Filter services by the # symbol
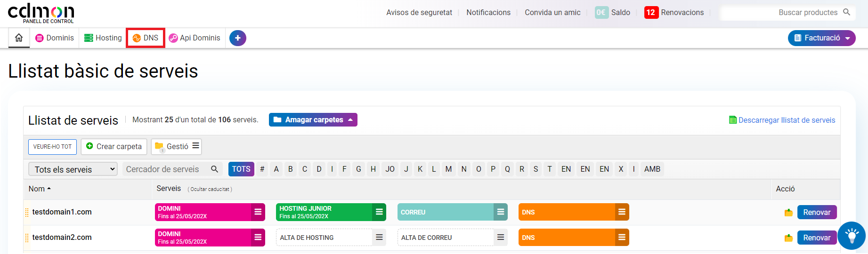Image resolution: width=868 pixels, height=254 pixels. point(262,169)
